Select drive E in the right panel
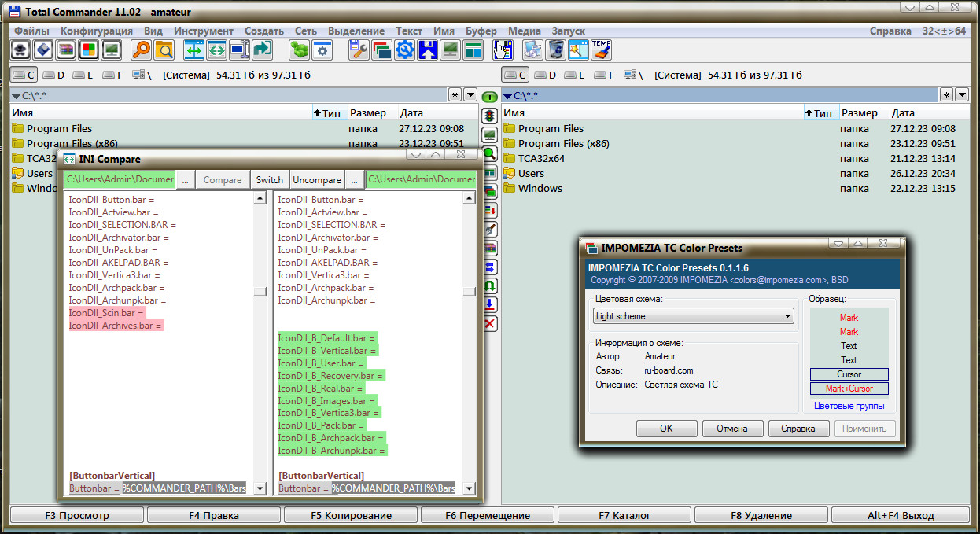Image resolution: width=980 pixels, height=534 pixels. coord(575,75)
